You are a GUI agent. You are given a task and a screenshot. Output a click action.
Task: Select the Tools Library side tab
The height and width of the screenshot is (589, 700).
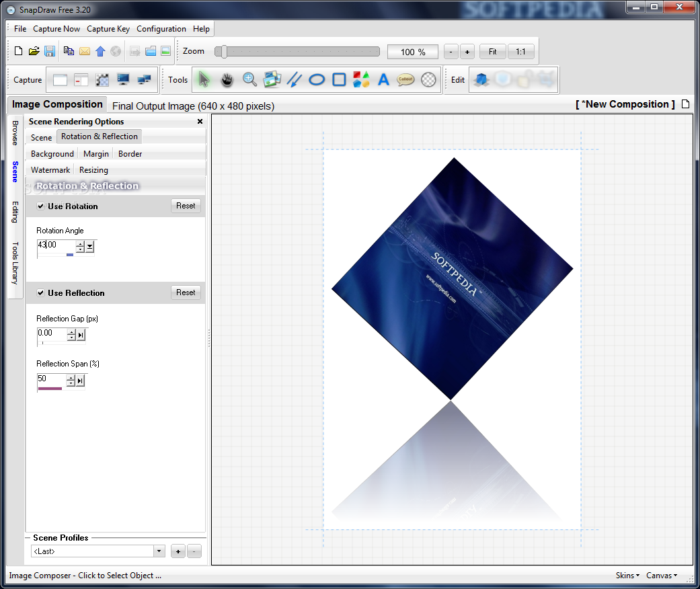(15, 263)
